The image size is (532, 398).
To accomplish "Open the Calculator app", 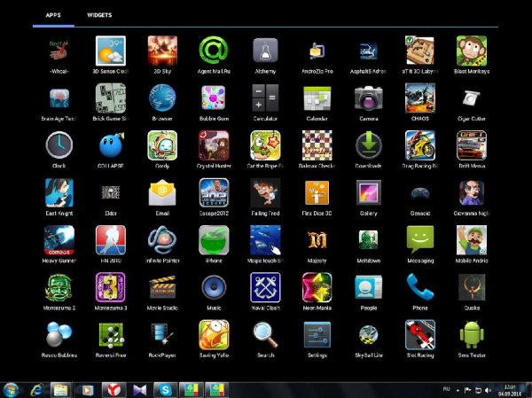I will (265, 98).
